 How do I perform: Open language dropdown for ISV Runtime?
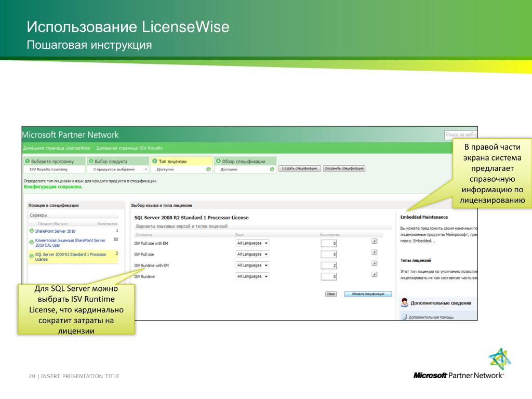[x=252, y=276]
